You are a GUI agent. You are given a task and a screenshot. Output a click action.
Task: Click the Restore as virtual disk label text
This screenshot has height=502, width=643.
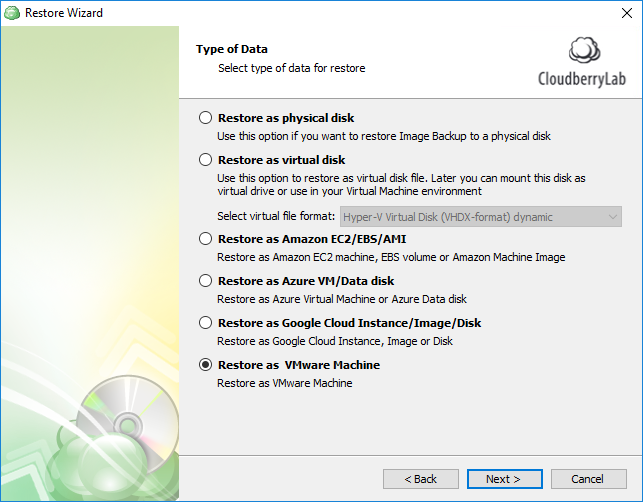[281, 160]
